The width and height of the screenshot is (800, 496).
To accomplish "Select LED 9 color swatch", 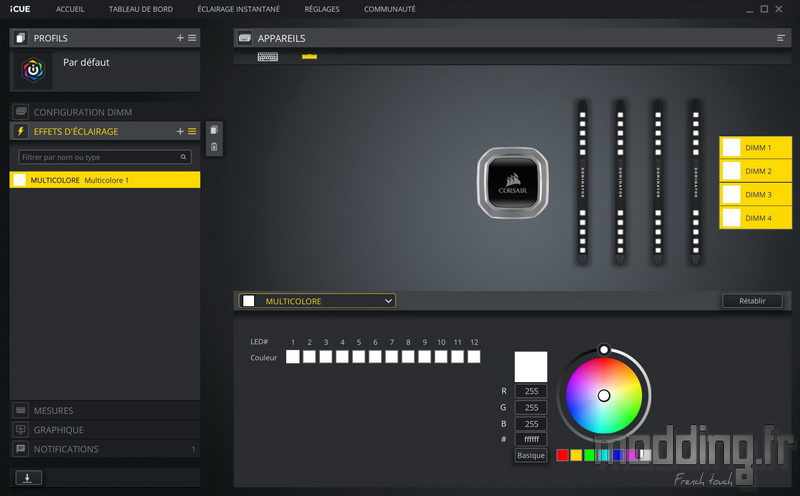I will coord(424,357).
